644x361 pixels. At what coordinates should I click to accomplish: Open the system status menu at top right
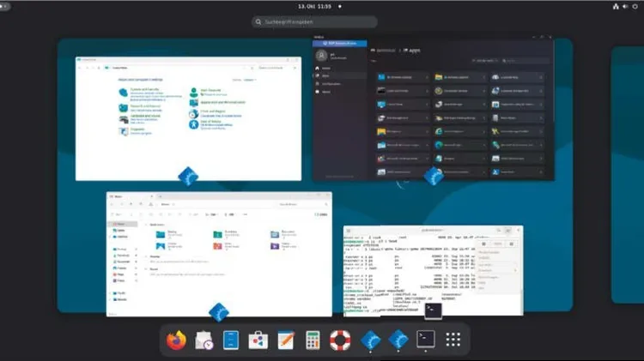[631, 6]
